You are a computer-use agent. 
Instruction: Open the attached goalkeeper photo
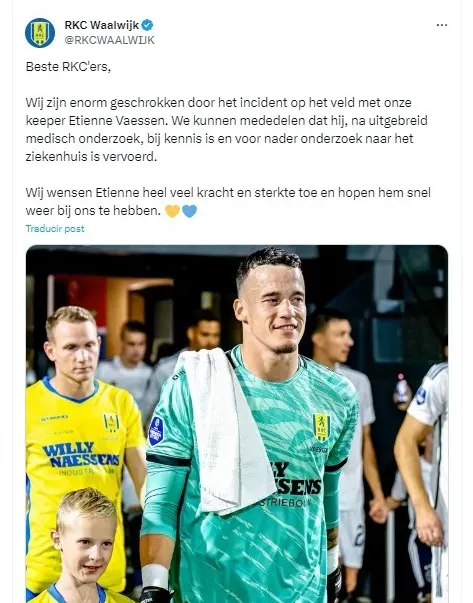[x=237, y=424]
